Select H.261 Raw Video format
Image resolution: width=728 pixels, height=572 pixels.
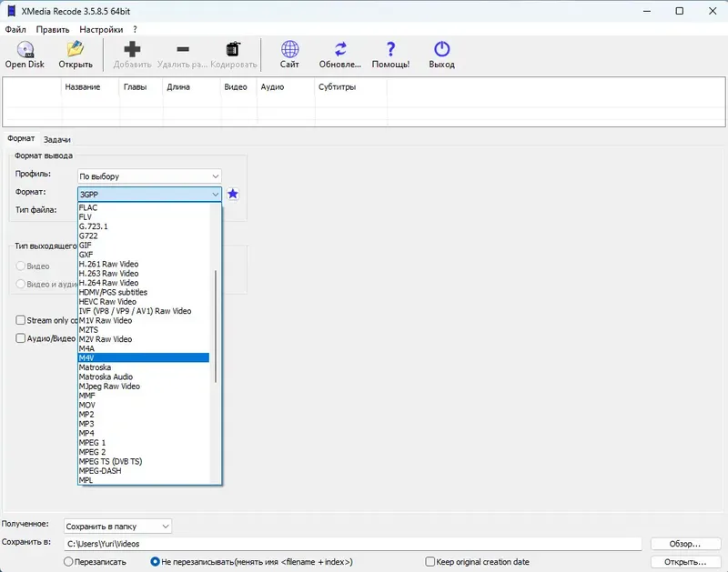(x=144, y=264)
